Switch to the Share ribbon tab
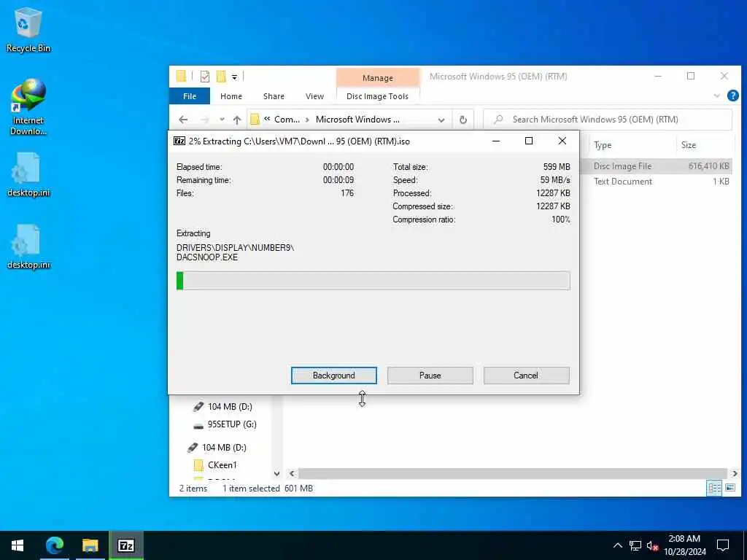 274,96
